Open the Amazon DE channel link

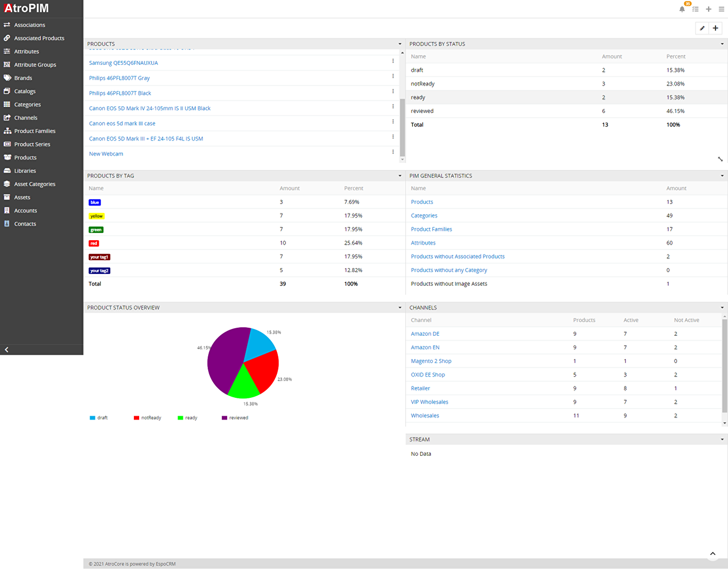(x=425, y=334)
